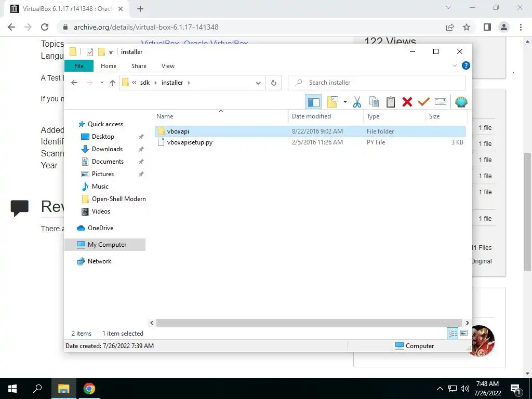Click the blue Help question mark icon
Image resolution: width=532 pixels, height=399 pixels.
(466, 65)
